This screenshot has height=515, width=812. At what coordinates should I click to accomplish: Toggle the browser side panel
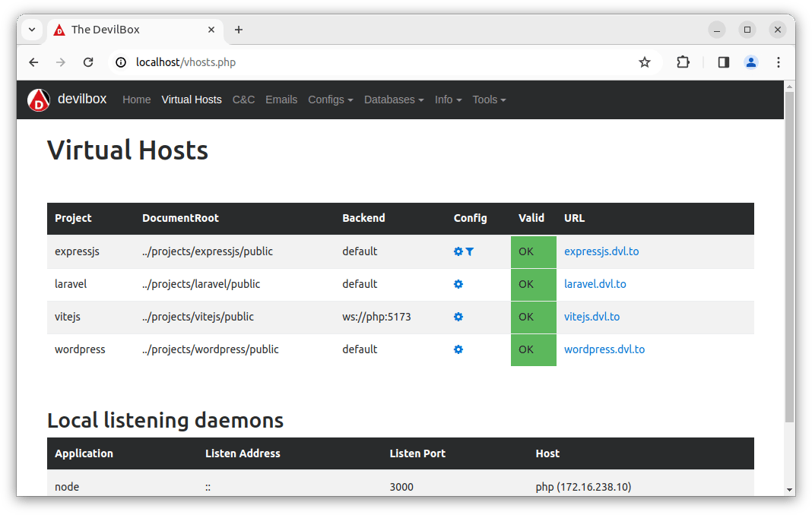click(x=723, y=62)
